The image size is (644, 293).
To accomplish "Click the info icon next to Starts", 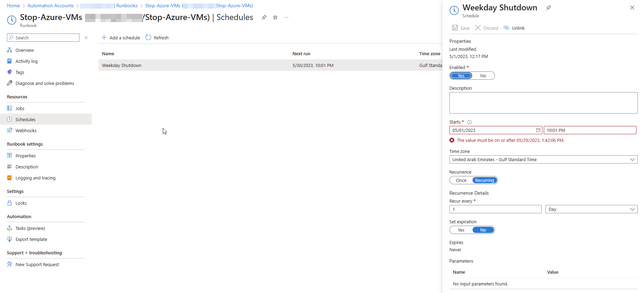I will pos(469,122).
